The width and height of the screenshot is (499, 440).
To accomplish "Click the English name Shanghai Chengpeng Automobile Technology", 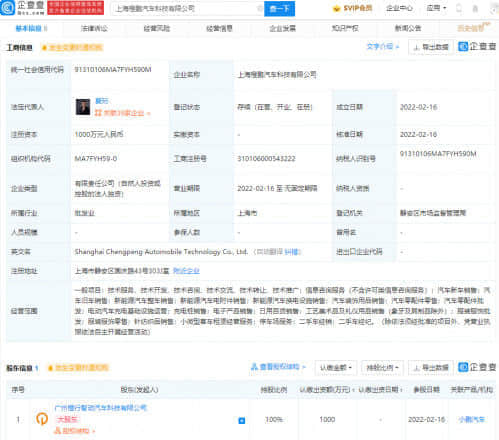I will pyautogui.click(x=161, y=252).
